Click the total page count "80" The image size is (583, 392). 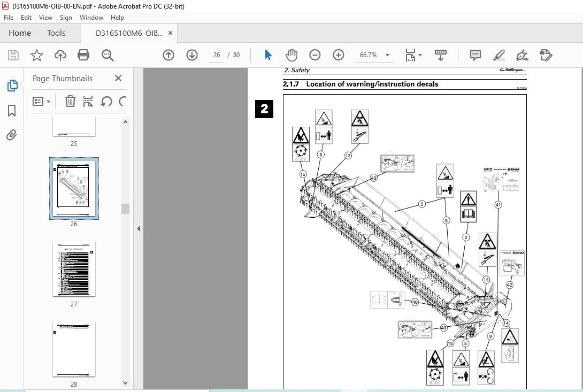[236, 55]
